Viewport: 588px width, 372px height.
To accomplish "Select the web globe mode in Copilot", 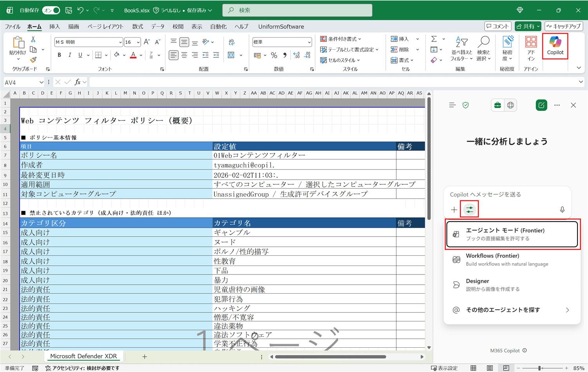I will (510, 105).
